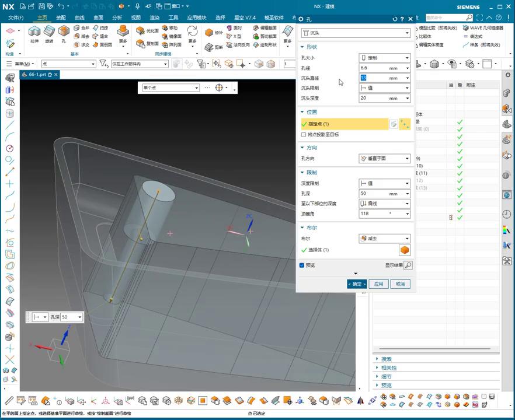Switch to the 曲面 ribbon tab
Screen dimensions: 515x420
(98, 17)
